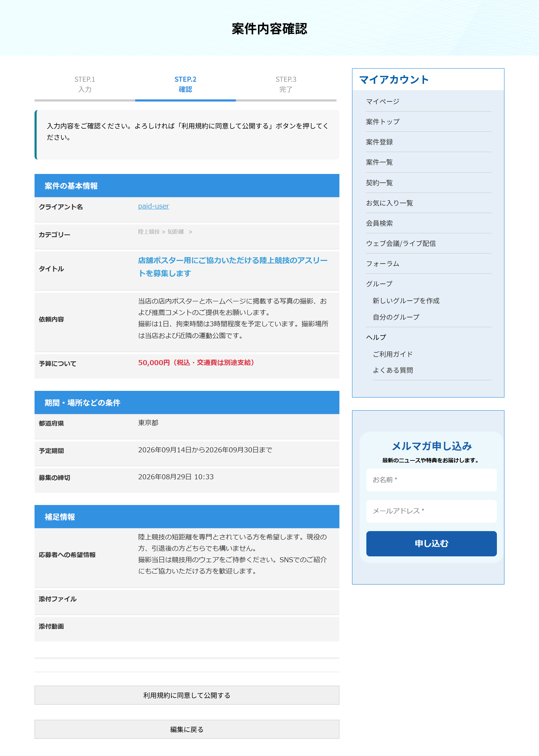539x756 pixels.
Task: Click the マイアカウント sidebar heading
Action: pos(394,80)
